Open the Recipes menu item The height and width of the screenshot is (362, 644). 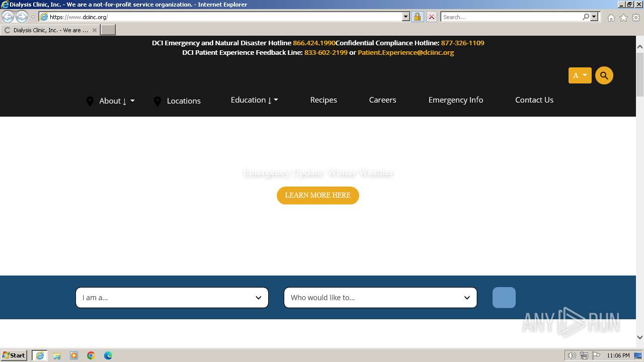pos(324,100)
